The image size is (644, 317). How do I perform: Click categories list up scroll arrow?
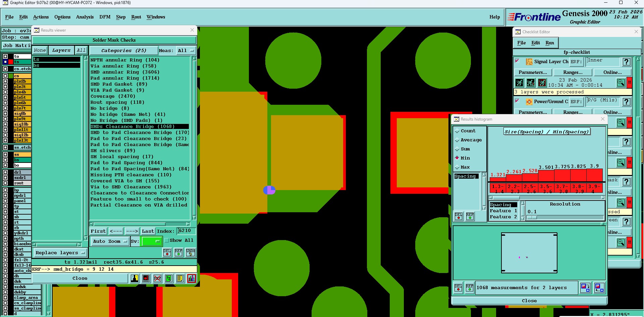pyautogui.click(x=194, y=58)
